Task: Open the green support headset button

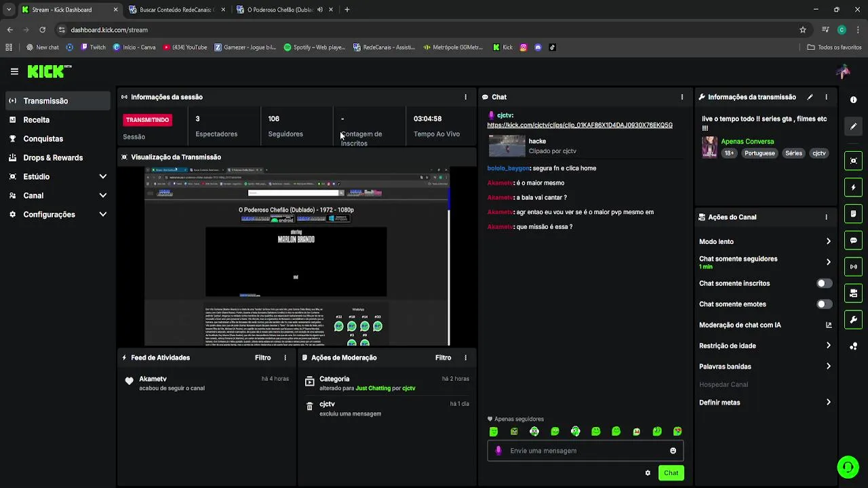Action: click(x=848, y=467)
